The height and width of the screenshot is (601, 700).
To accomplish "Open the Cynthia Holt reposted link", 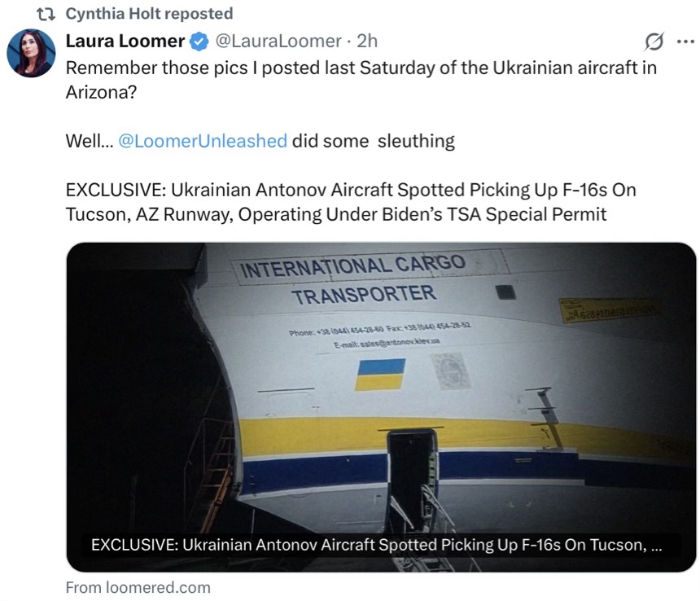I will (x=149, y=14).
